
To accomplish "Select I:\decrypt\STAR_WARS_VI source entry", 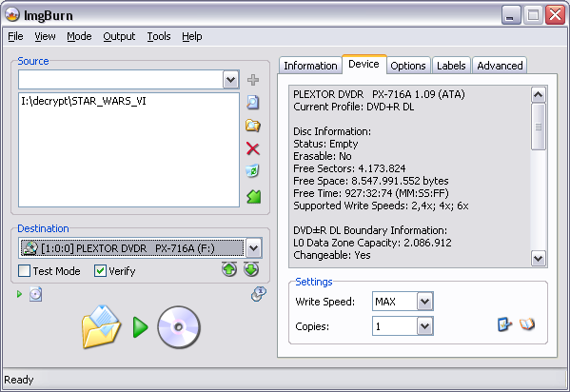I will [84, 101].
